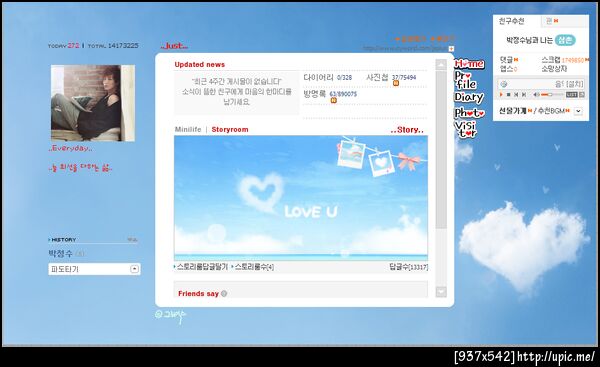Click the [설치] install link
Screen dimensions: 600x367
(575, 84)
